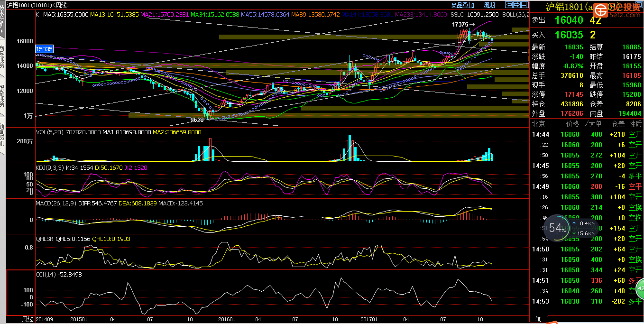Click the 14:53 tick row at 16030
Image resolution: width=644 pixels, height=324 pixels.
587,301
